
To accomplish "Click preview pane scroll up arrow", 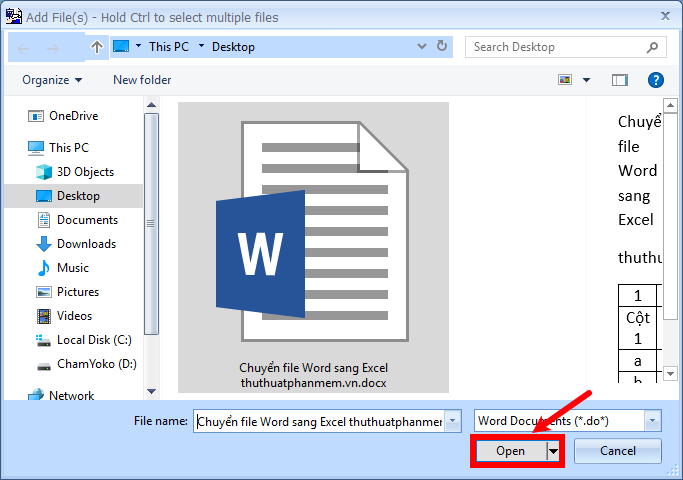I will point(670,105).
